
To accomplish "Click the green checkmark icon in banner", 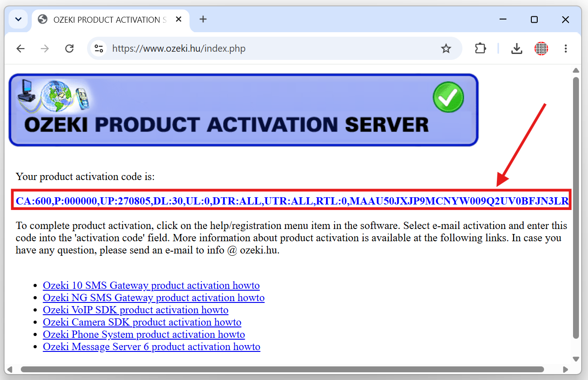I will (x=448, y=97).
